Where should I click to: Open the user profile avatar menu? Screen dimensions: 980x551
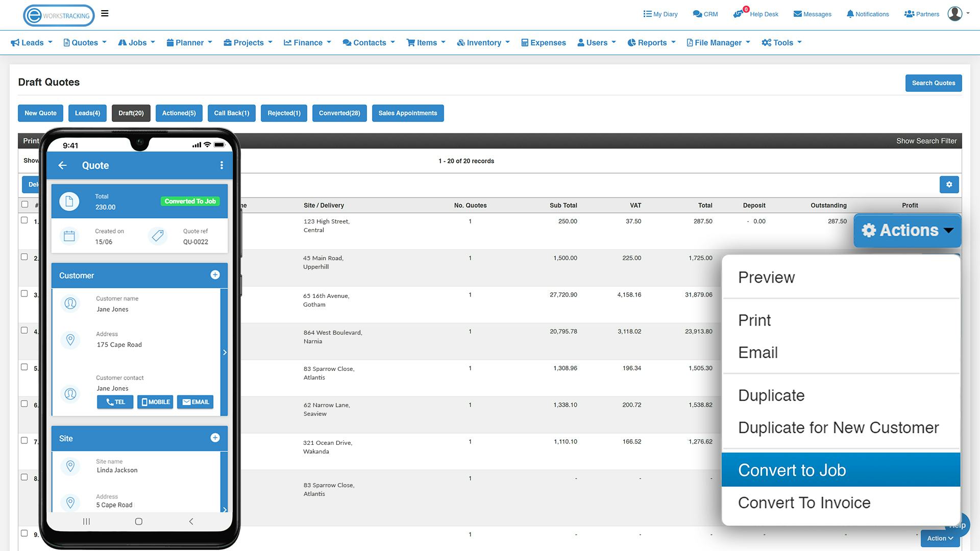coord(954,13)
